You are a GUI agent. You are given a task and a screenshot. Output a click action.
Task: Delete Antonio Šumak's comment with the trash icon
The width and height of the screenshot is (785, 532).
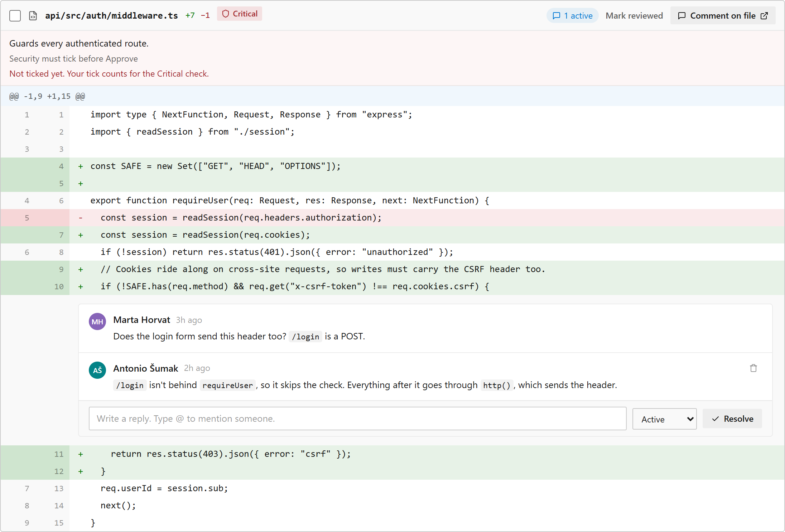[x=753, y=368]
